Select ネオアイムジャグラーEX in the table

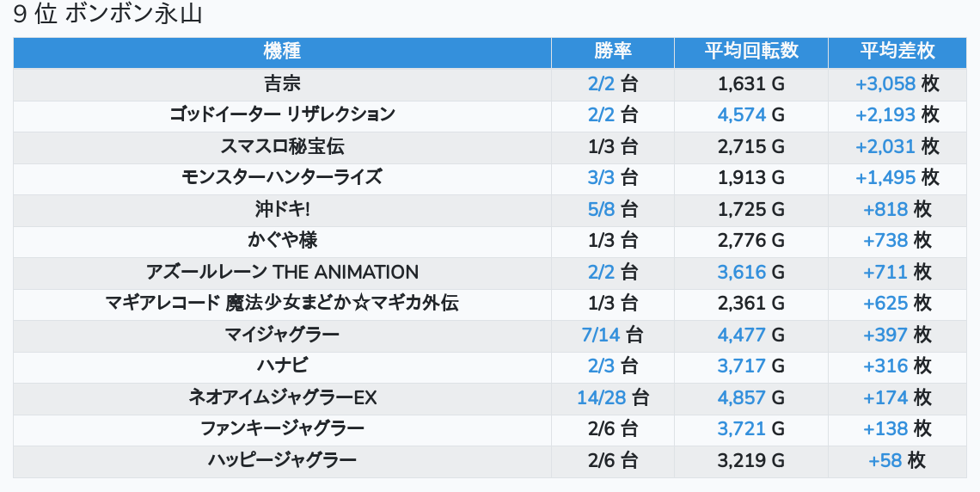click(x=282, y=397)
